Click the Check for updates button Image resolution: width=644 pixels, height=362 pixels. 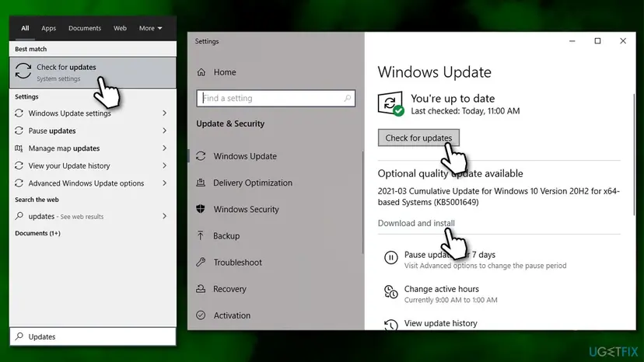tap(418, 138)
